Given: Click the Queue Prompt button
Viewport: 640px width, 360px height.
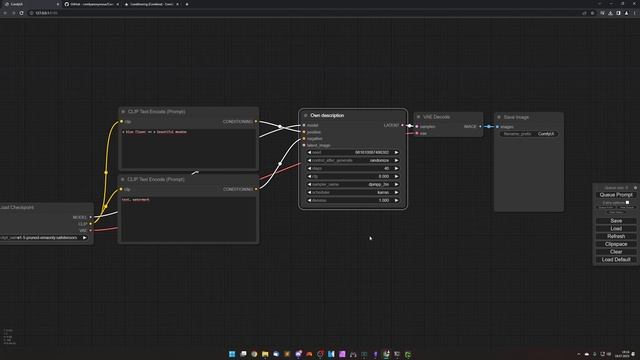Looking at the screenshot, I should tap(616, 195).
